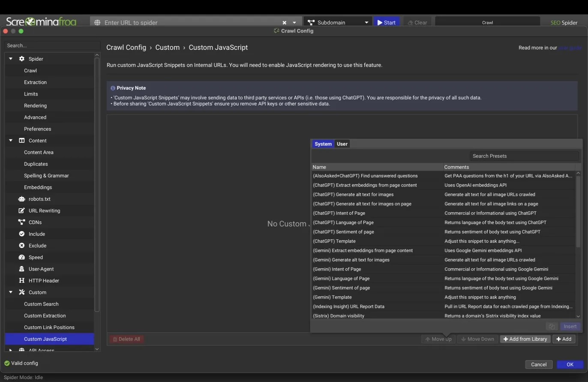This screenshot has height=382, width=588.
Task: Sort presets by Name column header
Action: tap(377, 167)
